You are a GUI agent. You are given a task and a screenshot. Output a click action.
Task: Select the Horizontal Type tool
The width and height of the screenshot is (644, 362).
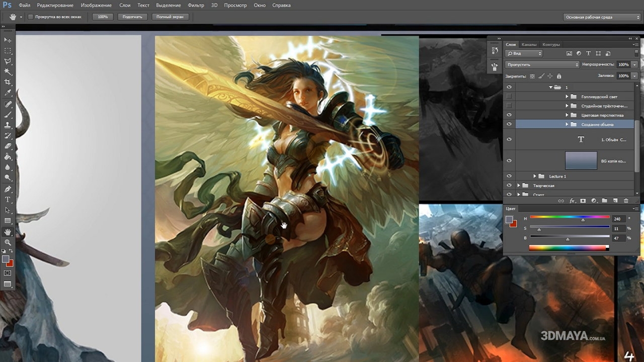(x=8, y=200)
